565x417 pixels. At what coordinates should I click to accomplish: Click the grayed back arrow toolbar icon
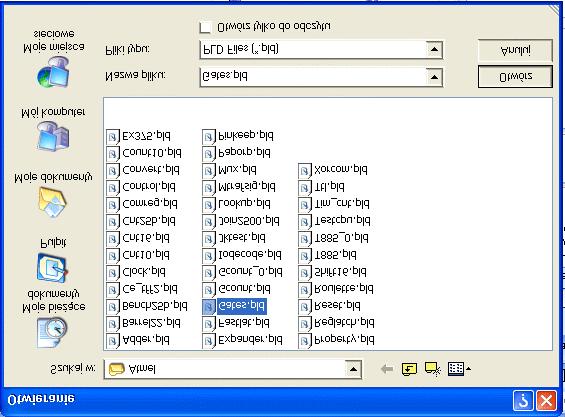pos(387,369)
